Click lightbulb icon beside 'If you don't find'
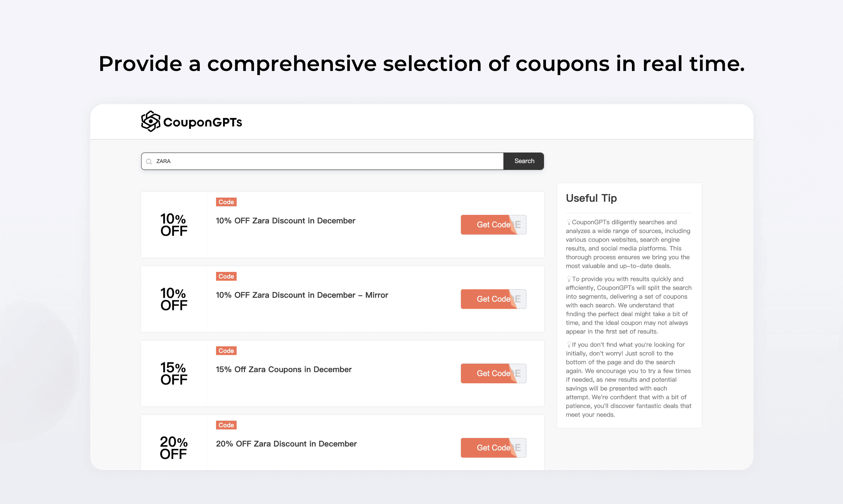843x504 pixels. click(x=569, y=345)
